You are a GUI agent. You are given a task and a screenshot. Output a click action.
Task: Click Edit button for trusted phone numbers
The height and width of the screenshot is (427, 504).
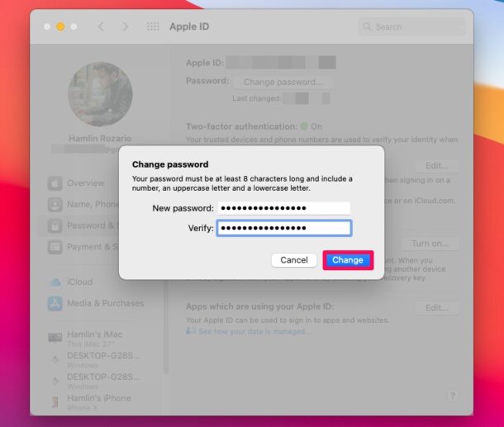[437, 166]
